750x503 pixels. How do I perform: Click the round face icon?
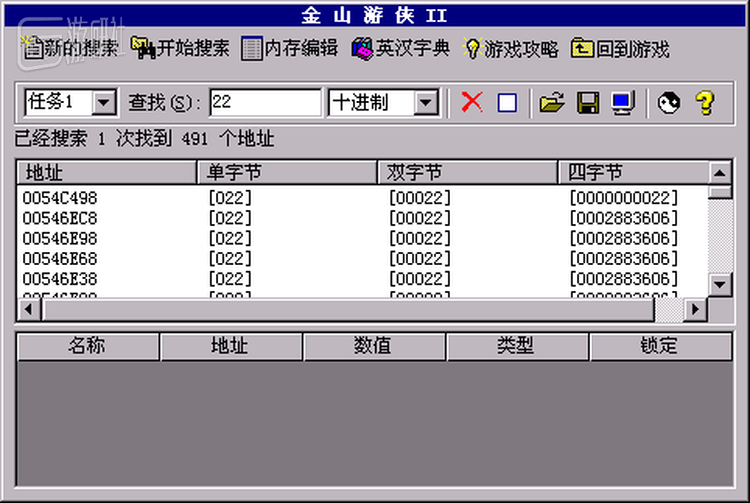point(669,102)
